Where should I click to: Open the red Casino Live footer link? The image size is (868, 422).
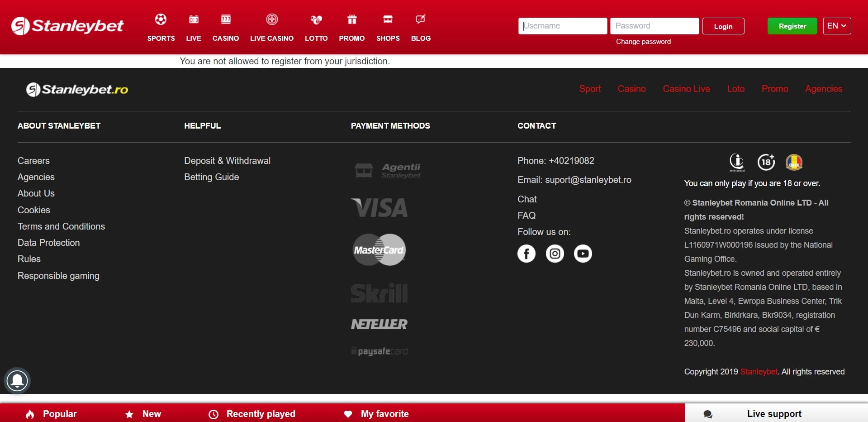click(687, 89)
